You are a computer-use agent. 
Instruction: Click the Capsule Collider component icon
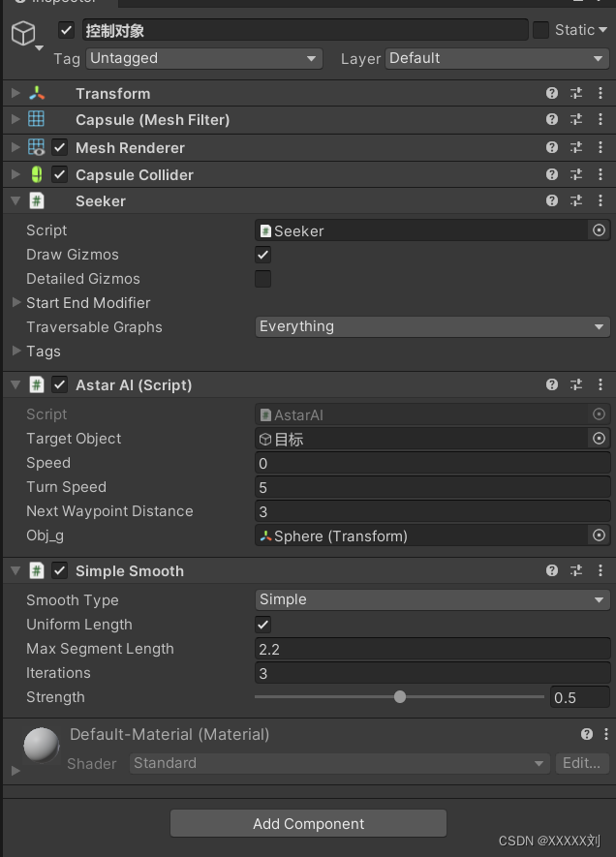(x=37, y=175)
